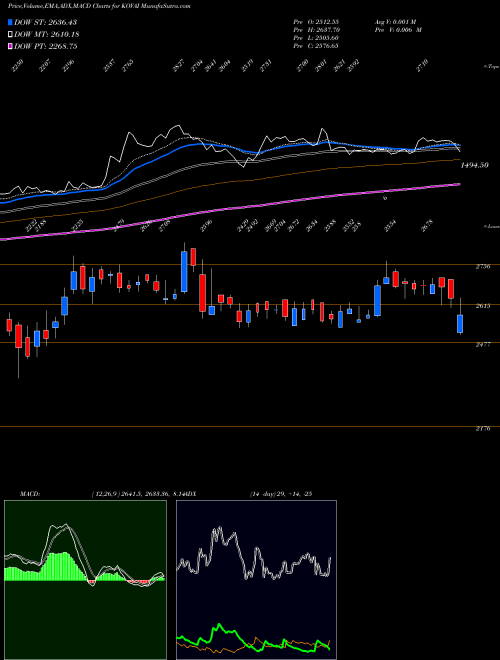Screen dimensions: 500x660
Task: Open the dark blue ADX indicator panel
Action: coord(256,580)
